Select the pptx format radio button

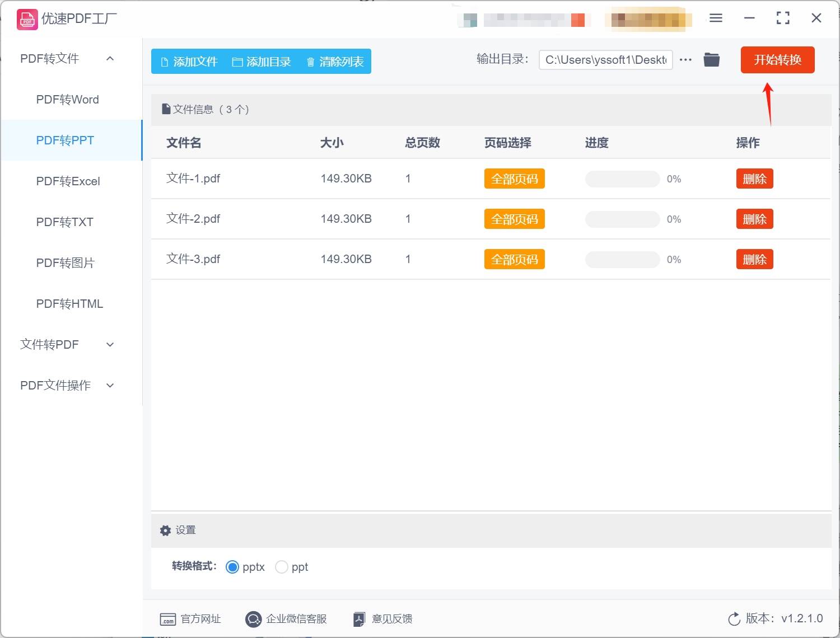pos(232,567)
